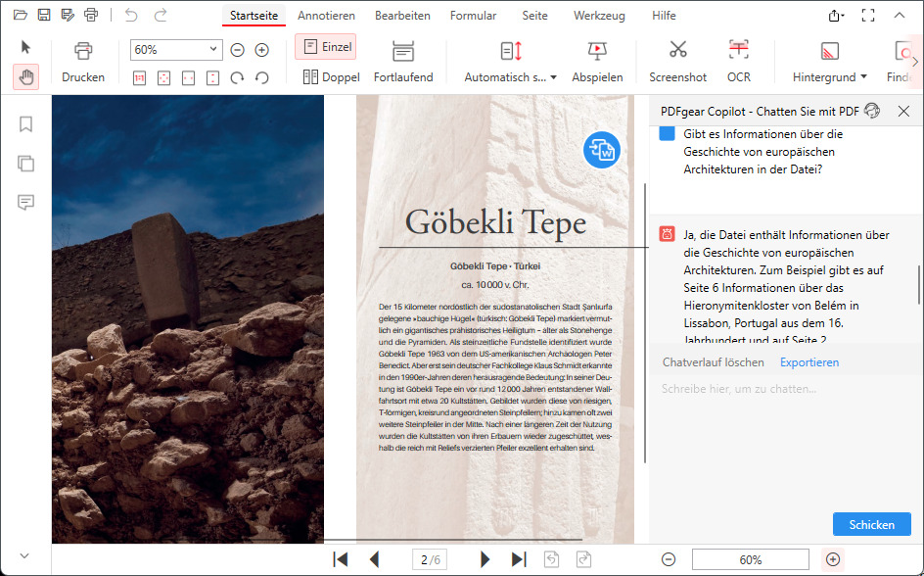Go to the previous page
Image resolution: width=924 pixels, height=576 pixels.
pos(374,559)
